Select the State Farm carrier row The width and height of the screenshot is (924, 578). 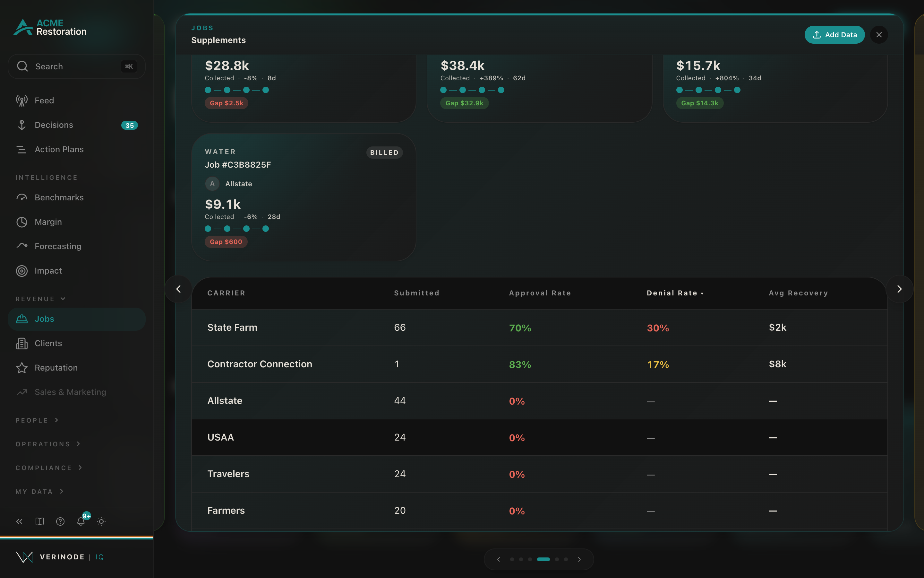[540, 328]
